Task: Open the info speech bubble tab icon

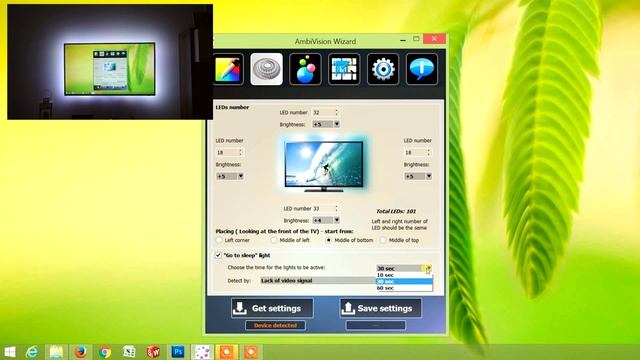Action: pyautogui.click(x=422, y=69)
